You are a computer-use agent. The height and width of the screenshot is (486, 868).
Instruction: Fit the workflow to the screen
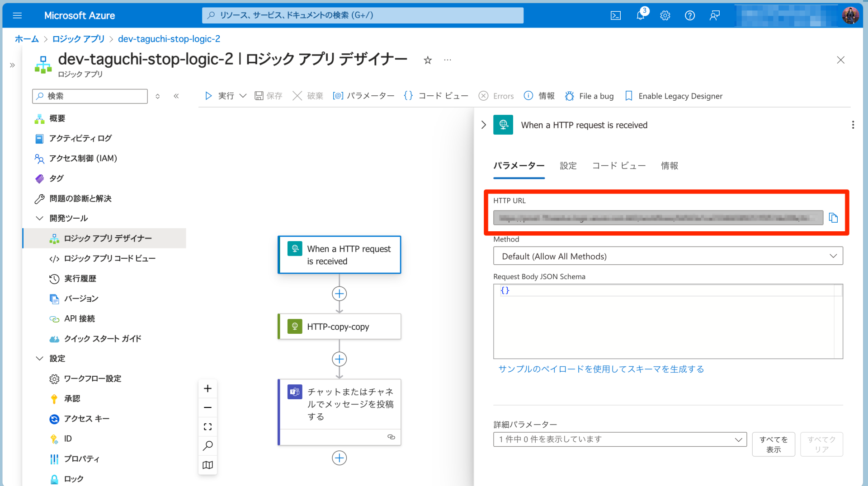tap(208, 426)
